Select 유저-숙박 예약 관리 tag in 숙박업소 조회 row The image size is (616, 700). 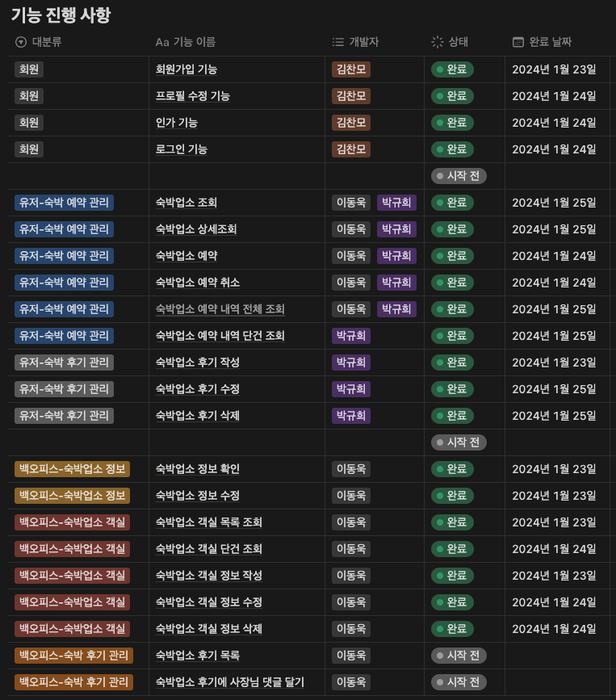[64, 203]
